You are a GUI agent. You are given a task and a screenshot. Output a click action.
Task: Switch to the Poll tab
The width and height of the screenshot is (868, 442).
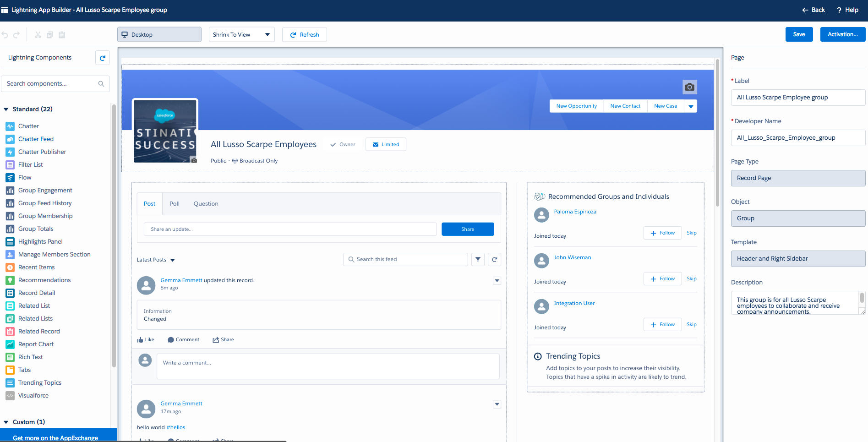[x=175, y=204]
